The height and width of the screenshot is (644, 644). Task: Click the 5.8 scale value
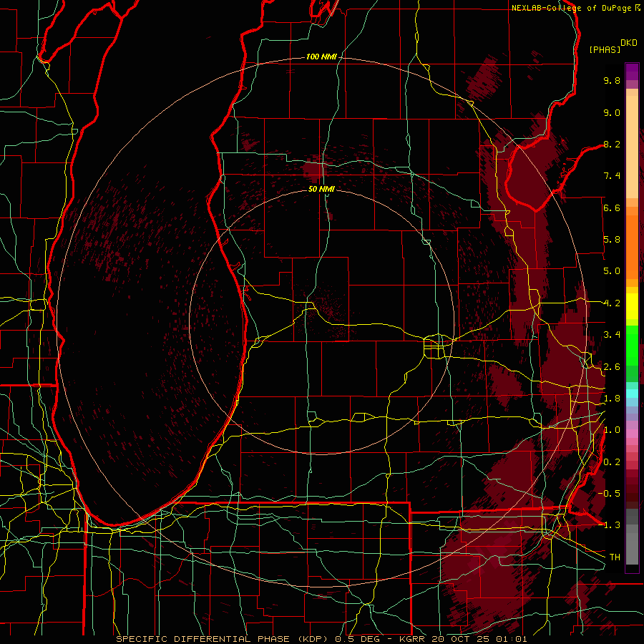[612, 240]
